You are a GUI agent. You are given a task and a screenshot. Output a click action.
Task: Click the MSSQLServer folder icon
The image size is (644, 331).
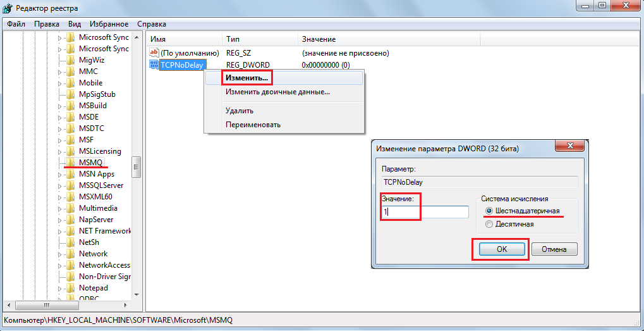tap(71, 185)
